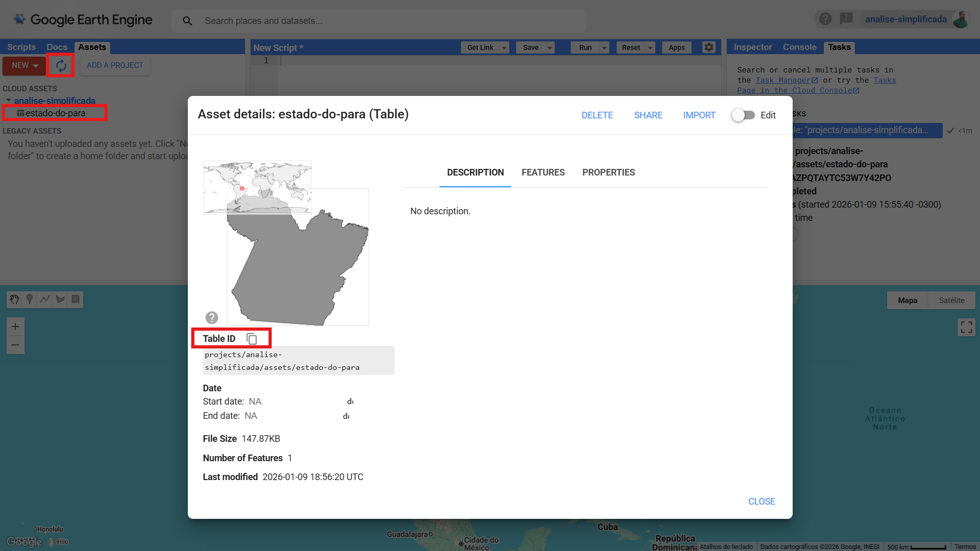Select the point drawing tool

point(29,299)
